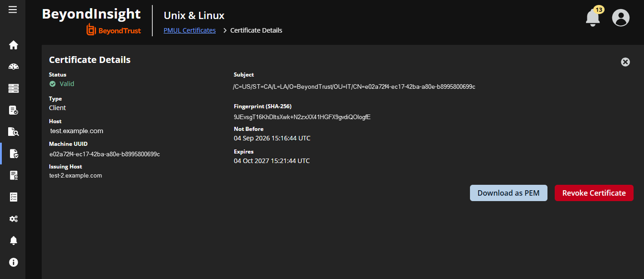Click the Valid status text
Image resolution: width=644 pixels, height=279 pixels.
tap(67, 84)
